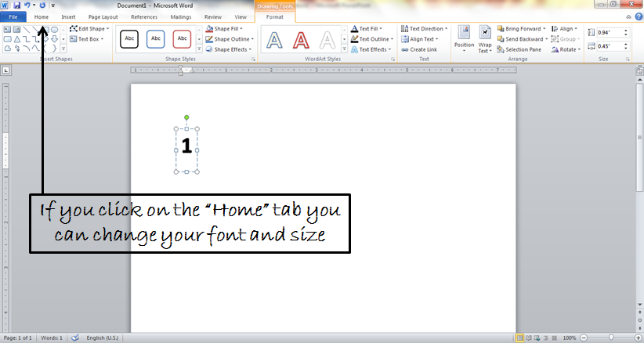Select the down arrow shape

(x=55, y=39)
